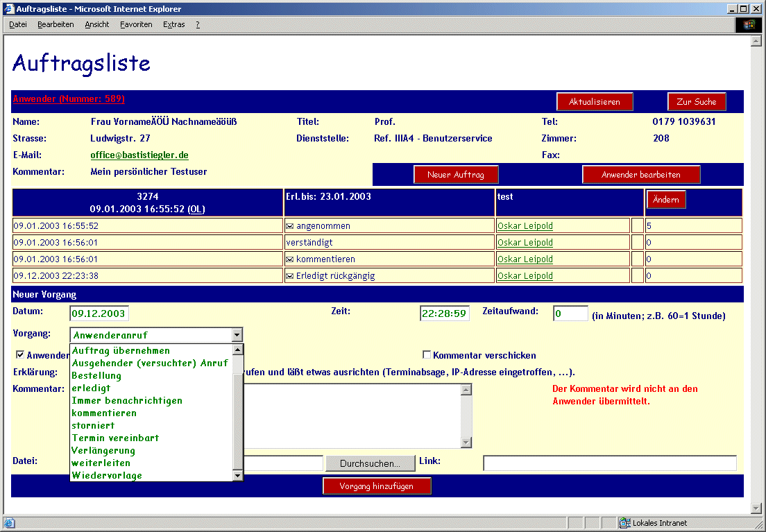The image size is (766, 532).
Task: Click the Aktualisieren button
Action: click(595, 101)
